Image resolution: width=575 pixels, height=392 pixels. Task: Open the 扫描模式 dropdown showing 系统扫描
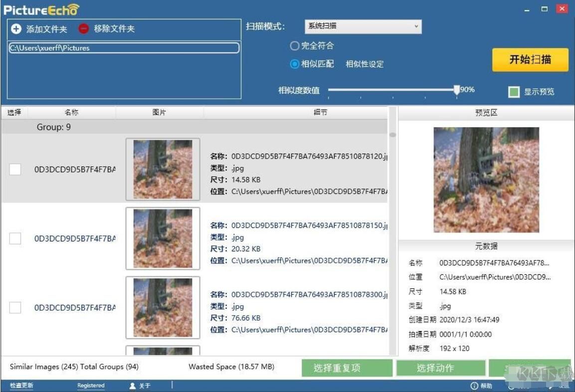point(363,26)
